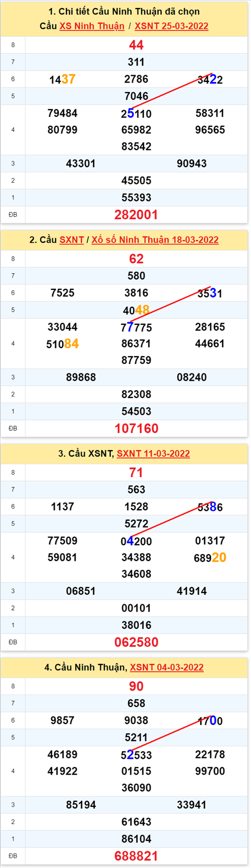Image resolution: width=251 pixels, height=868 pixels.
Task: Click special prize number 688821
Action: 136,855
